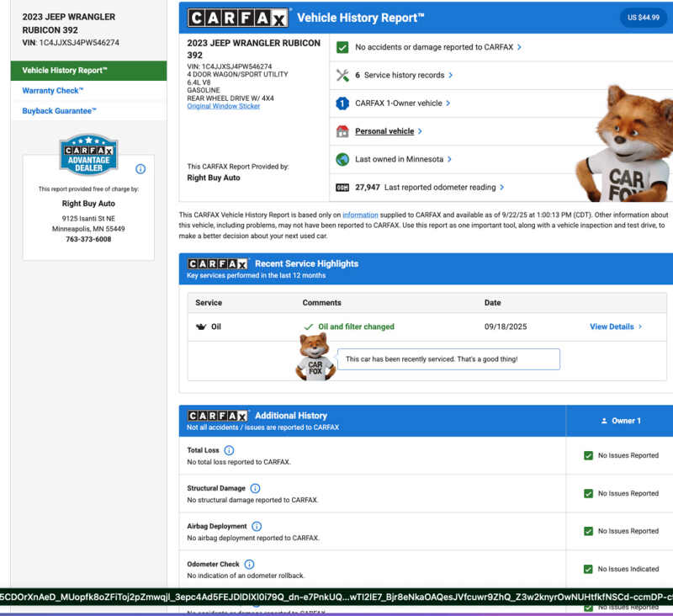The image size is (673, 616).
Task: Follow the 'information' link in disclaimer
Action: tap(360, 215)
